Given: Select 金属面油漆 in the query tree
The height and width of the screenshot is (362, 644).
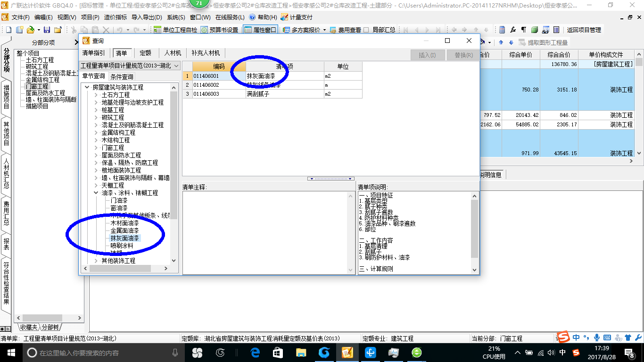Looking at the screenshot, I should (124, 230).
